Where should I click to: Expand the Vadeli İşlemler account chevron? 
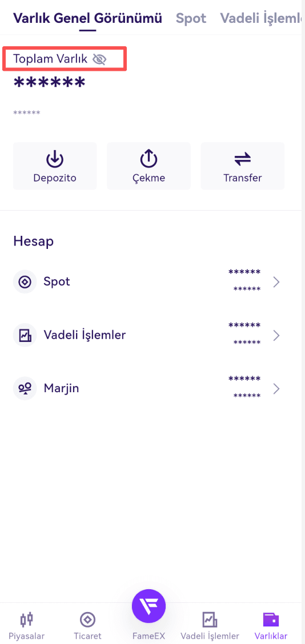point(276,336)
